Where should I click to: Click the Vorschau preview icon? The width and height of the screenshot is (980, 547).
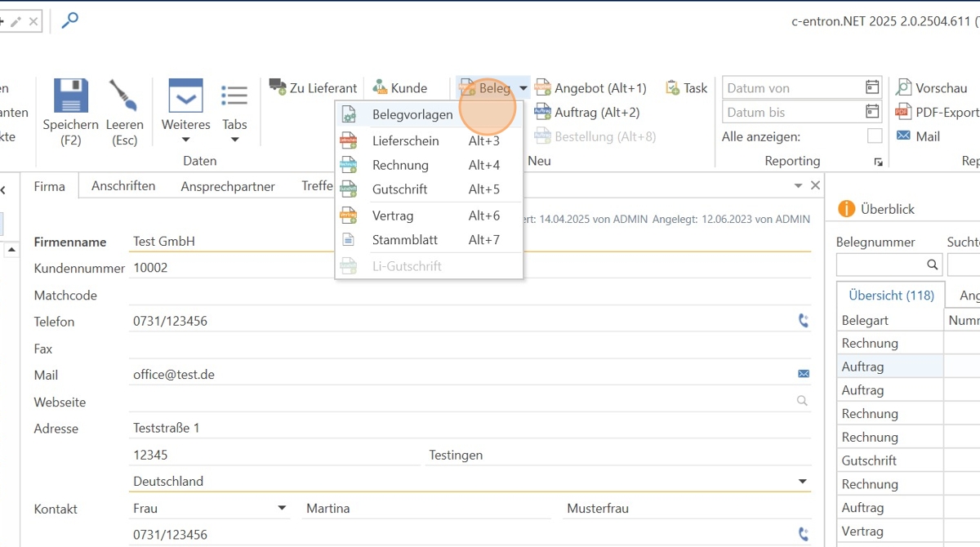(903, 87)
